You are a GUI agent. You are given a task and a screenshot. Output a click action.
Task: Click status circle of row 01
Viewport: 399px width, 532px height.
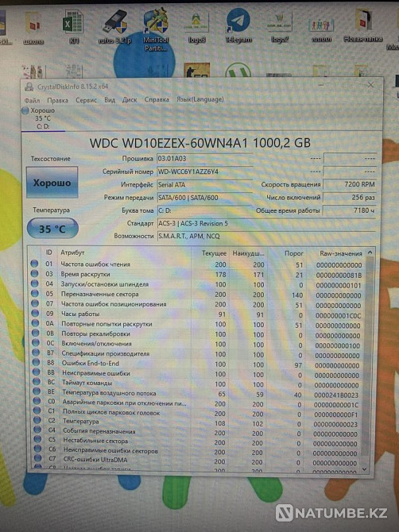(x=34, y=264)
